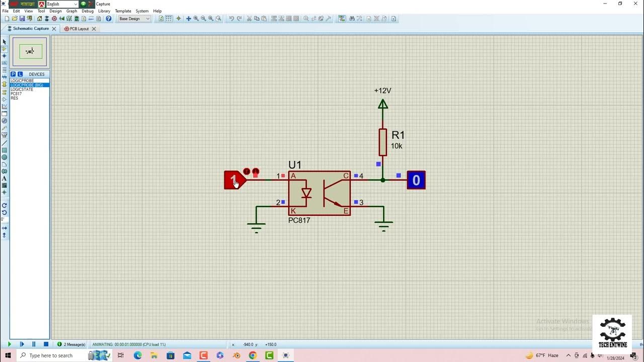Open the Base Design dropdown
The width and height of the screenshot is (644, 362).
tap(134, 19)
